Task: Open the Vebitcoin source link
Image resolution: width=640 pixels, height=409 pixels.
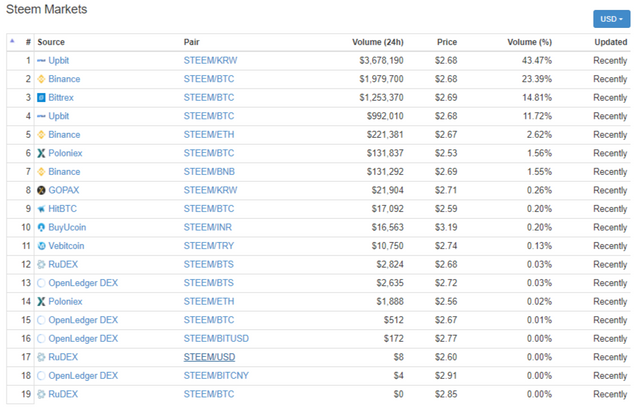Action: pos(66,246)
